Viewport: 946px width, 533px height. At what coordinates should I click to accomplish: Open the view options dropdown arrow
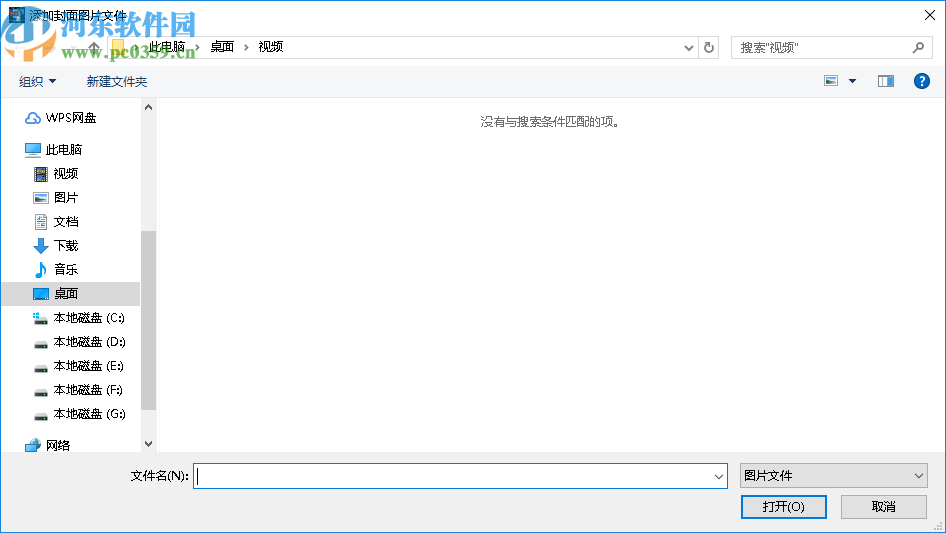(x=852, y=81)
